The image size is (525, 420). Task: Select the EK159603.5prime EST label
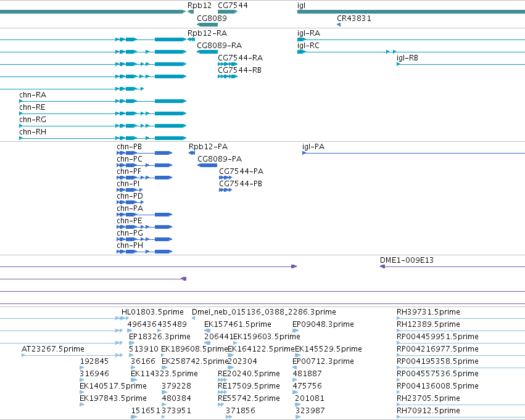(x=267, y=337)
